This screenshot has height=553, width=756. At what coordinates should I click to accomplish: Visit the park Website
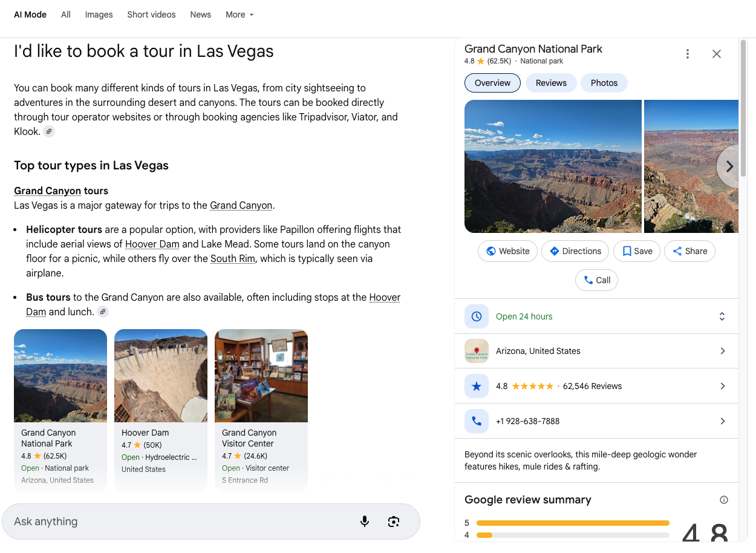pyautogui.click(x=507, y=250)
